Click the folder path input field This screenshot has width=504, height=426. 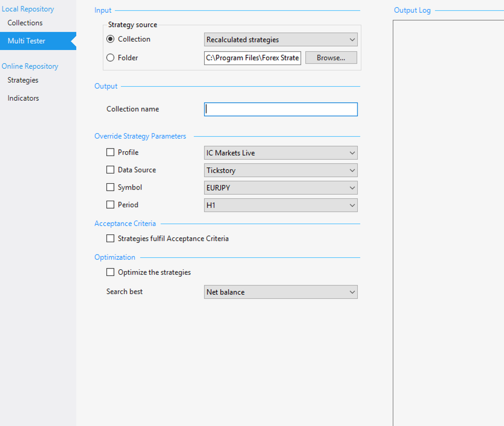coord(253,58)
